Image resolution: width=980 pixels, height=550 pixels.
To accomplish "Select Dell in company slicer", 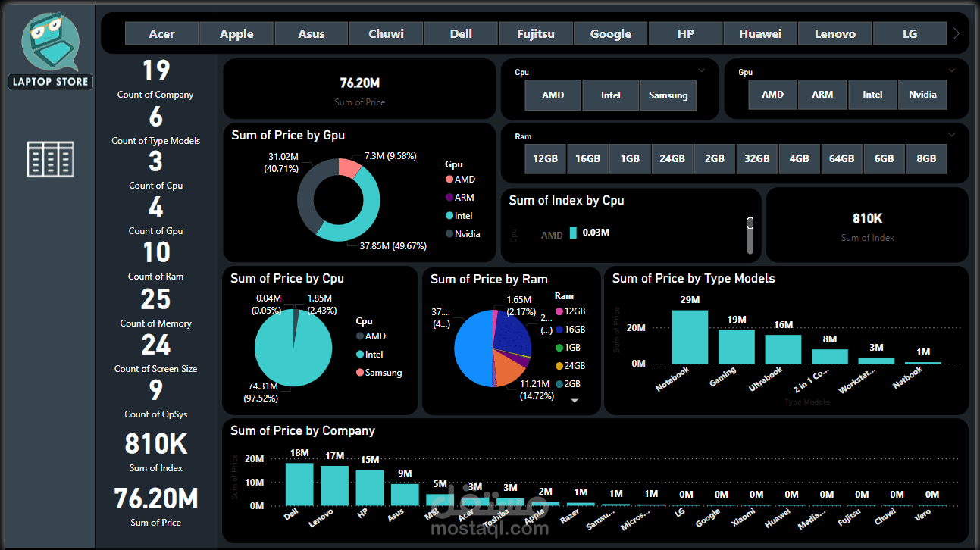I will click(461, 33).
